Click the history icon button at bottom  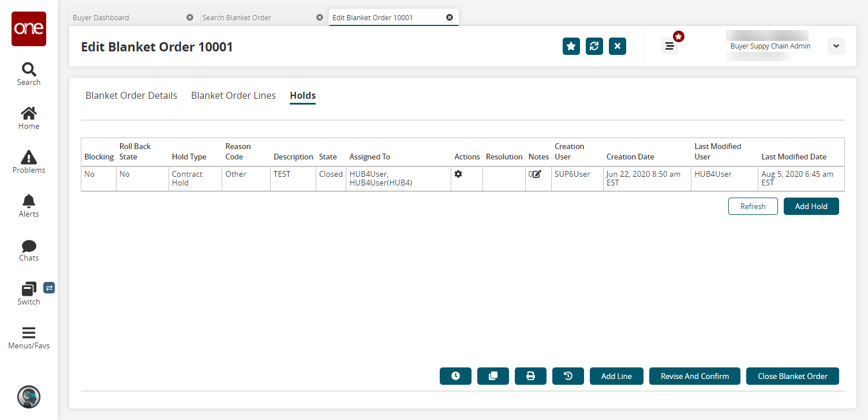[568, 376]
